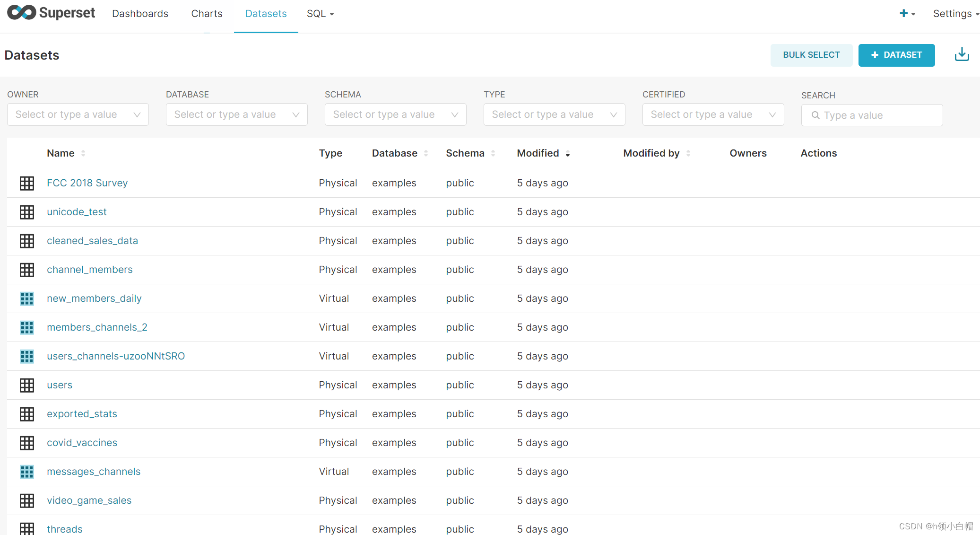Click the virtual dataset icon for new_members_daily

coord(27,298)
